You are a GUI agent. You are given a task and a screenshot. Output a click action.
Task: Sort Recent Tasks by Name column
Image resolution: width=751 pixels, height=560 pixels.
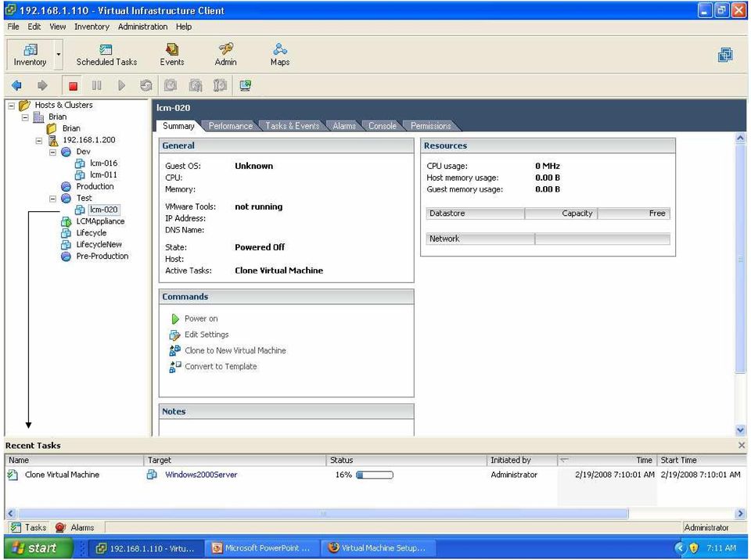pyautogui.click(x=74, y=461)
